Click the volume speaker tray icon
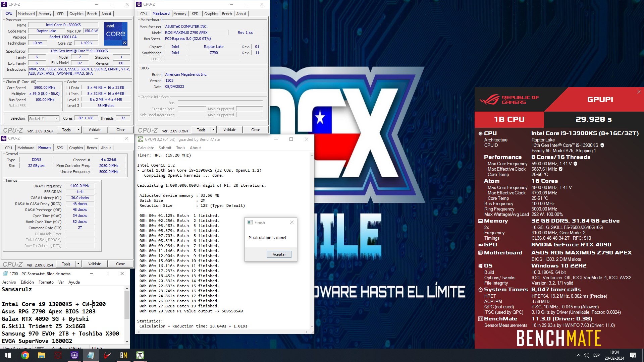The image size is (644, 362). (x=587, y=355)
